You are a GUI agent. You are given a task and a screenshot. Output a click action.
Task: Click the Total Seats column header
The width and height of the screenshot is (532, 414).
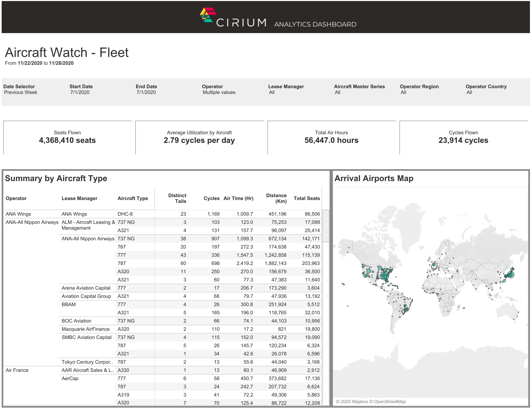coord(307,198)
